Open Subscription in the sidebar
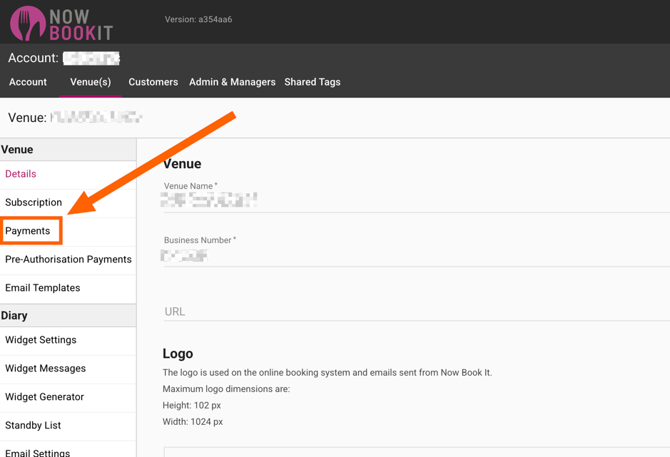The width and height of the screenshot is (670, 457). point(34,202)
